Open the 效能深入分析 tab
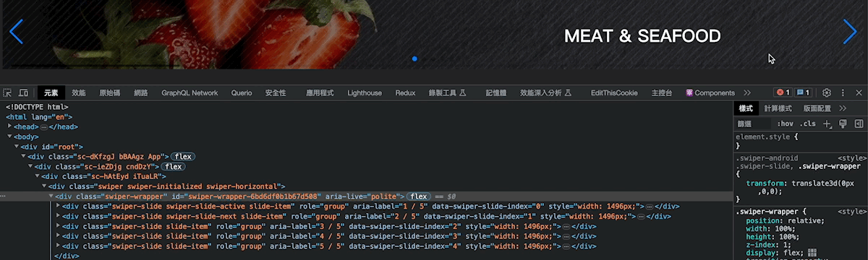 546,93
